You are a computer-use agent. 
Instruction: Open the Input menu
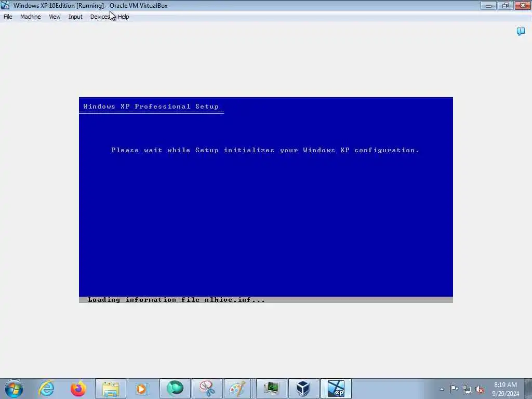pos(75,17)
